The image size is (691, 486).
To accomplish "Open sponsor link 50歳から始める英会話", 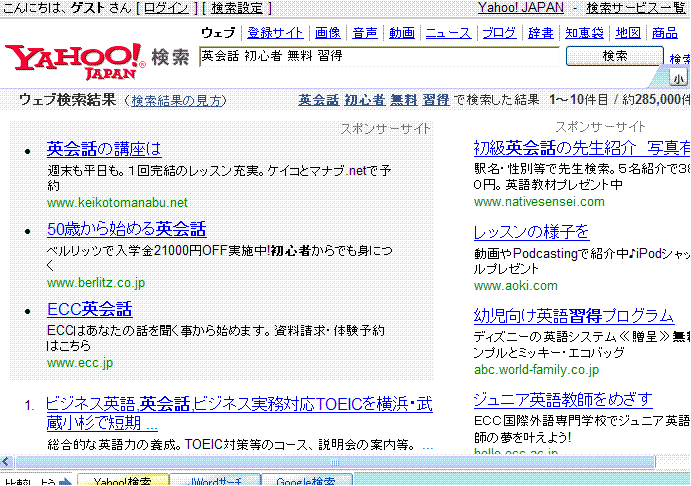I will [126, 229].
